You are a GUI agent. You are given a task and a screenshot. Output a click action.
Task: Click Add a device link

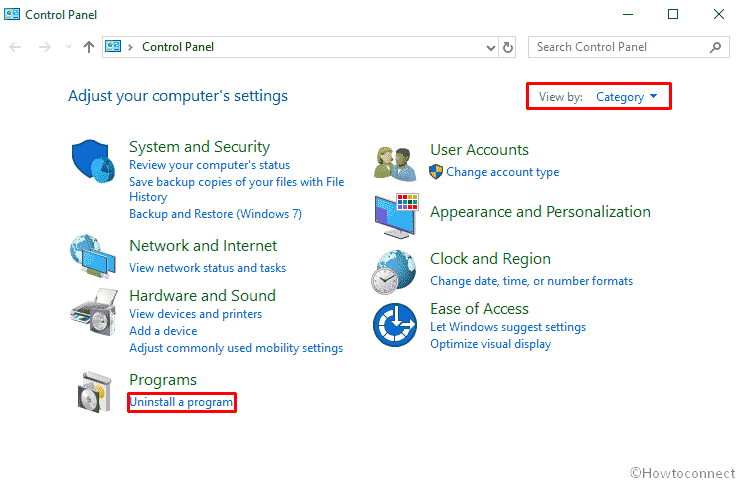pyautogui.click(x=163, y=331)
